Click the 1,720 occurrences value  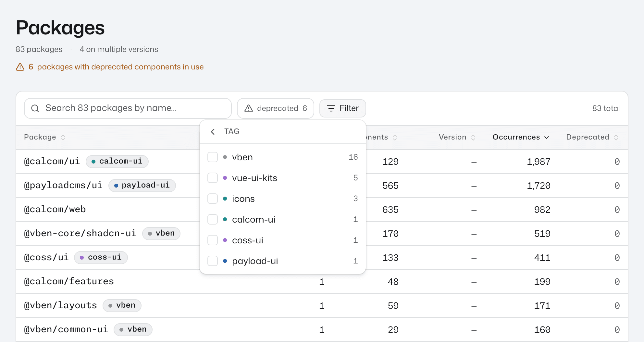tap(539, 186)
